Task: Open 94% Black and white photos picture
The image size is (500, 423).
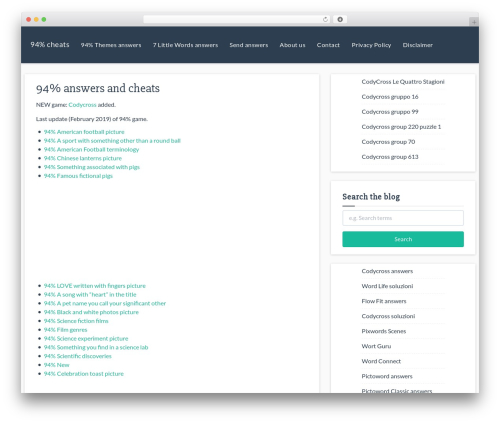Action: [x=91, y=312]
